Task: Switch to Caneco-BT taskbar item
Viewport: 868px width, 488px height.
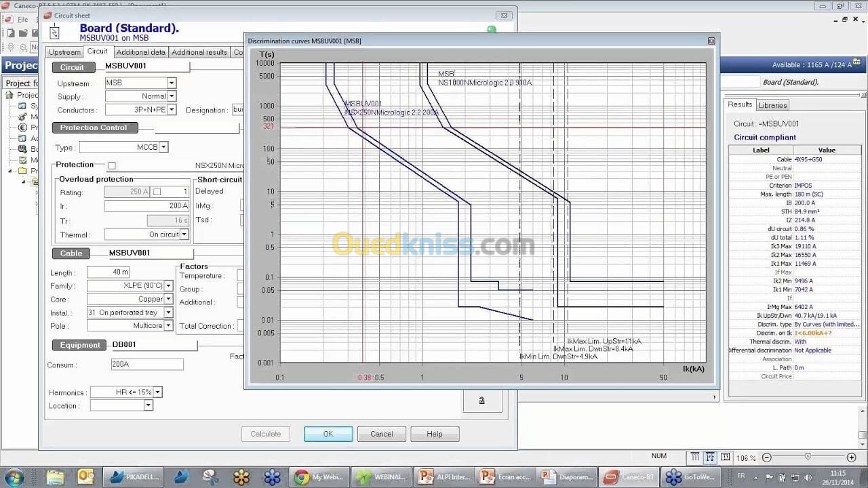Action: tap(629, 477)
